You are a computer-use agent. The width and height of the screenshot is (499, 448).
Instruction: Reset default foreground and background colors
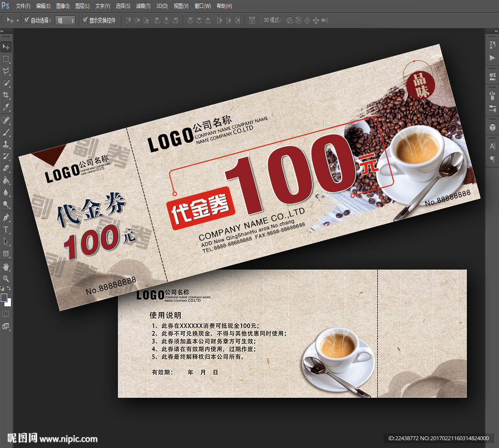2,289
